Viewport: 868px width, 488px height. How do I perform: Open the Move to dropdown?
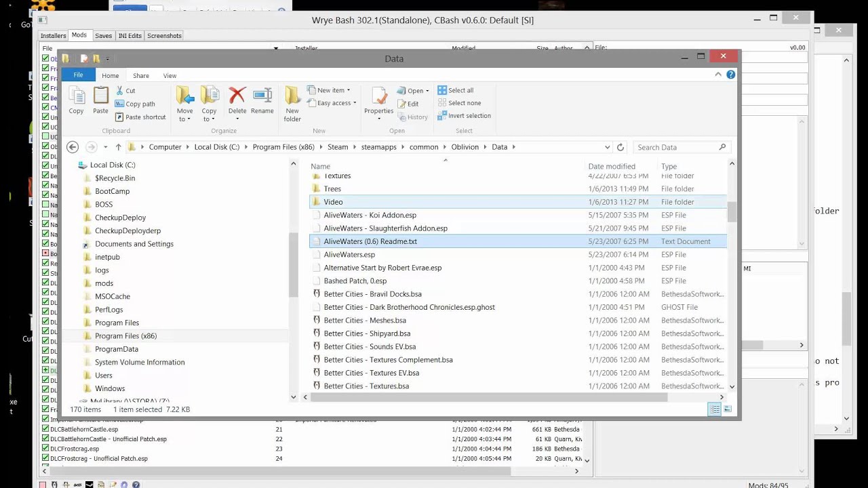click(x=184, y=115)
